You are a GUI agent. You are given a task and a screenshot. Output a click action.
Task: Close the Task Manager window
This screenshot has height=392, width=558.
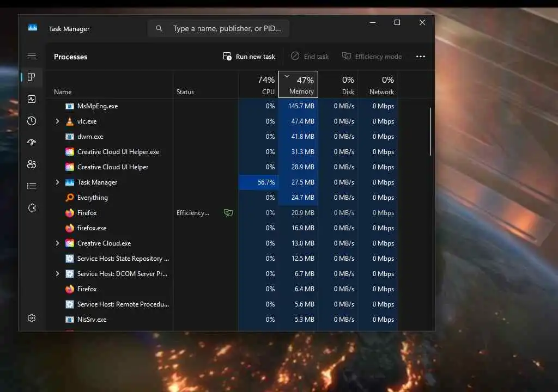(x=422, y=22)
